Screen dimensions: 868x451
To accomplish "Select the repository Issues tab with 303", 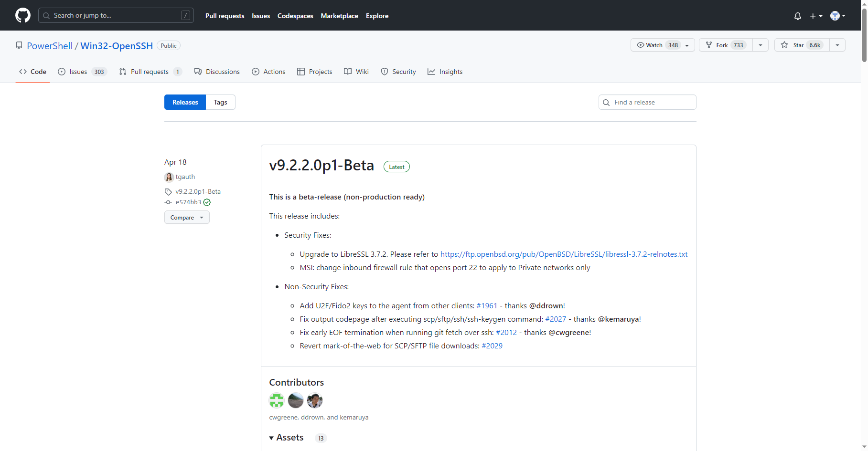I will 82,72.
